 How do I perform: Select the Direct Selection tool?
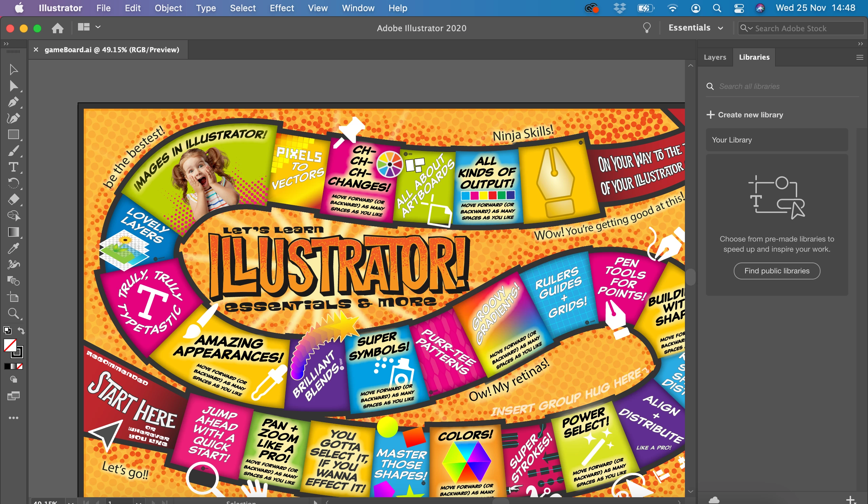point(14,86)
